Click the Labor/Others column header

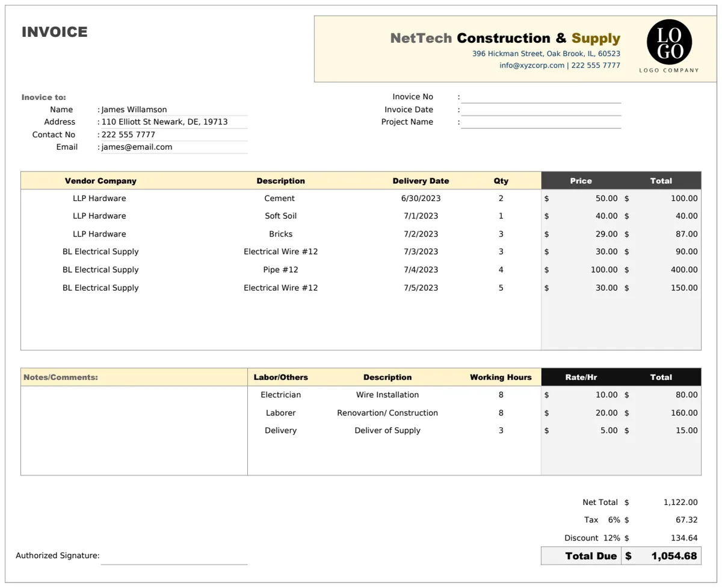pyautogui.click(x=281, y=377)
